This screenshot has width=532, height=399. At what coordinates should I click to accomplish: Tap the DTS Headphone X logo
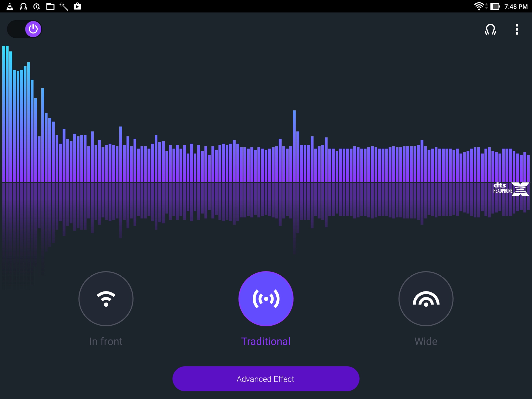tap(511, 189)
